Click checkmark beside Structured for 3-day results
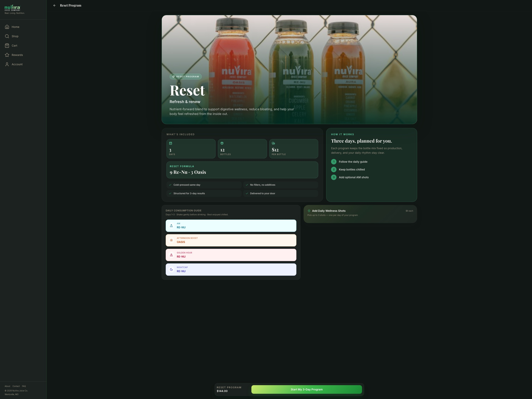532x399 pixels. click(170, 193)
